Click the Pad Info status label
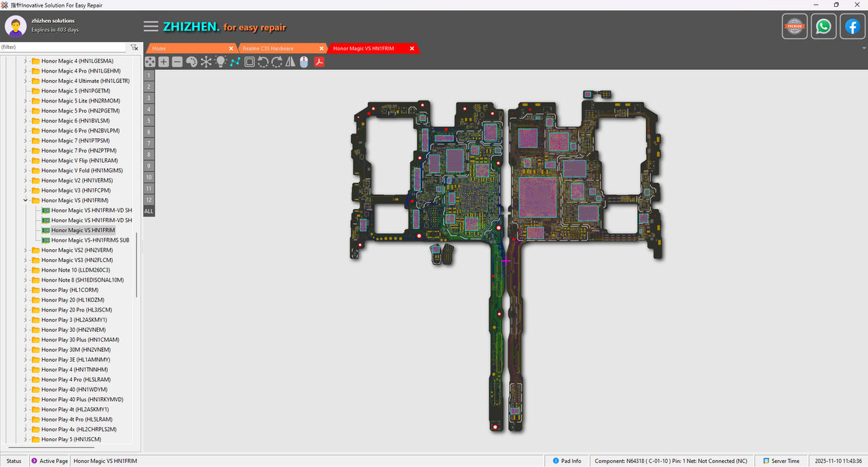868x467 pixels. [x=571, y=461]
